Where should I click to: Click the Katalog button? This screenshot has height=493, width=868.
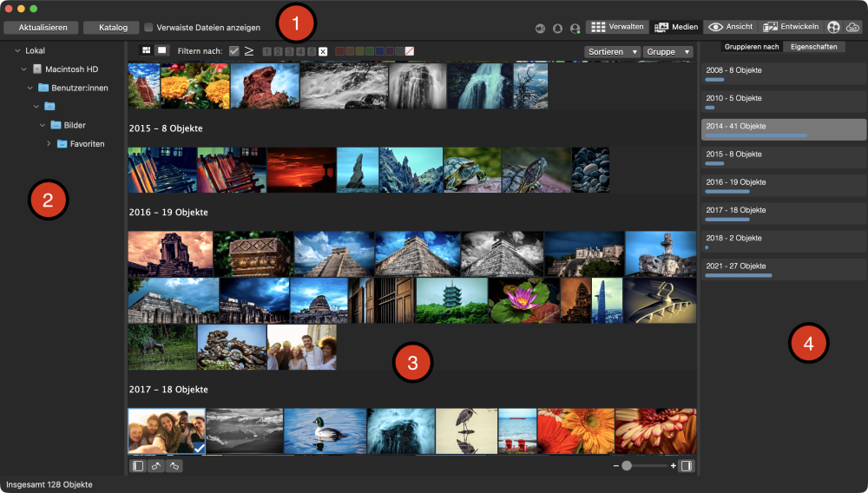click(113, 28)
